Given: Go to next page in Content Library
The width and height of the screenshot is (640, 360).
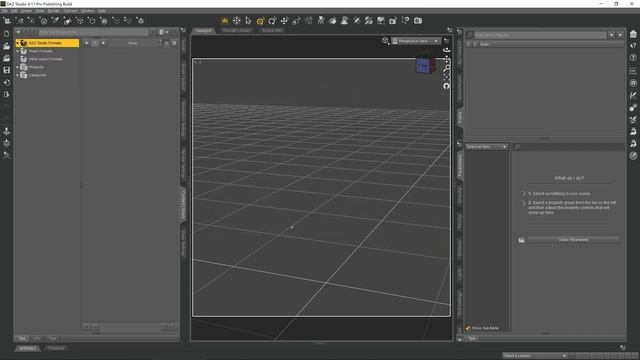Looking at the screenshot, I should pos(103,43).
